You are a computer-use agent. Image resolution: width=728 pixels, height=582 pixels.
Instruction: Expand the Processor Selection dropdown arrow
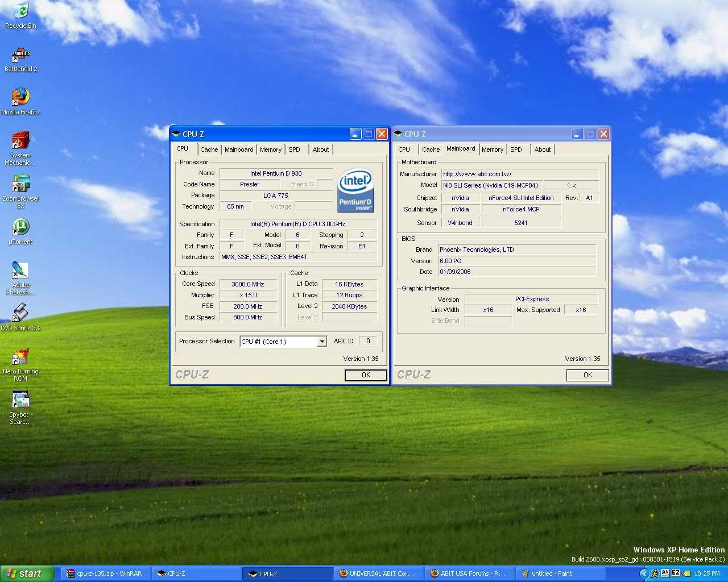(x=322, y=342)
